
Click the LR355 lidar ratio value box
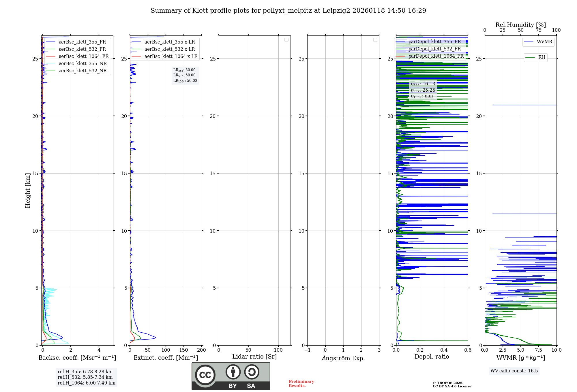(184, 70)
